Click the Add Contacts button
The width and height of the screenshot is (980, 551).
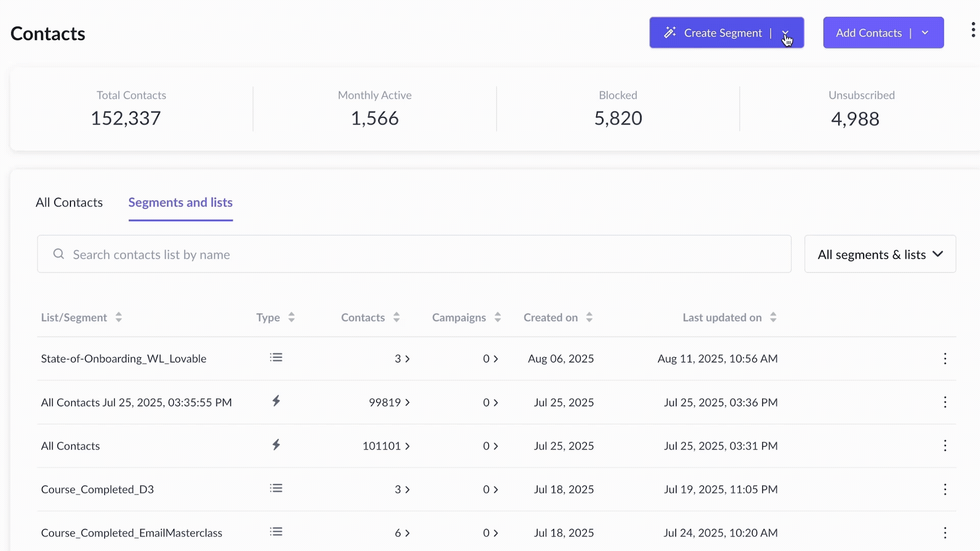pyautogui.click(x=868, y=33)
